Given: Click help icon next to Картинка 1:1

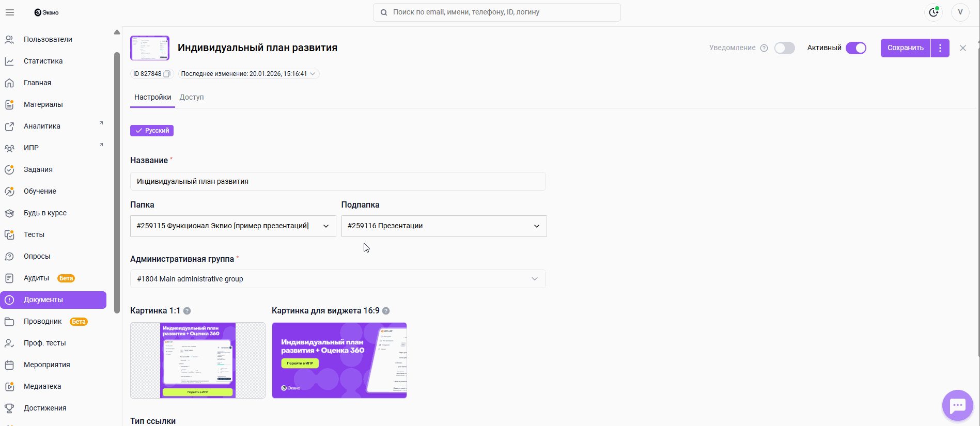Looking at the screenshot, I should coord(187,311).
